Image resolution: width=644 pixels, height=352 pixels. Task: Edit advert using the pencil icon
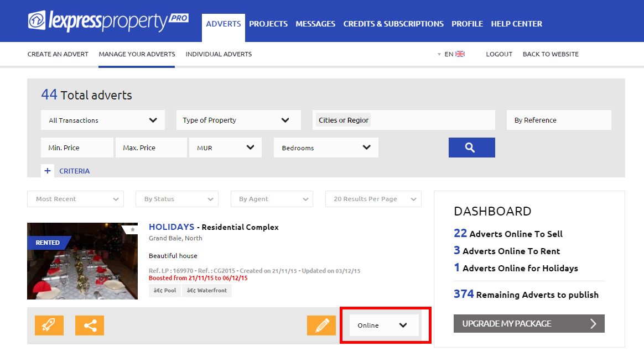click(x=321, y=325)
